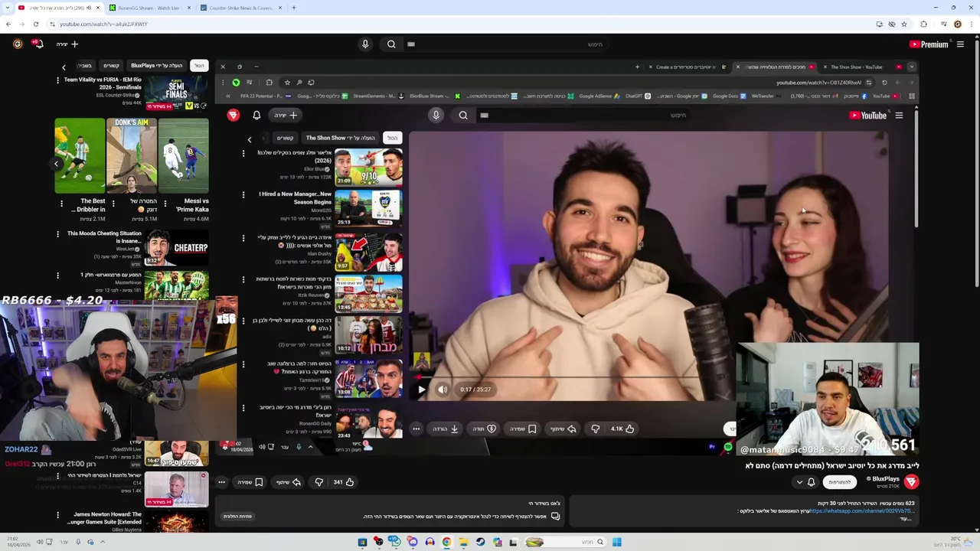Click the שיתוף share button under livestream
The width and height of the screenshot is (980, 551).
289,482
